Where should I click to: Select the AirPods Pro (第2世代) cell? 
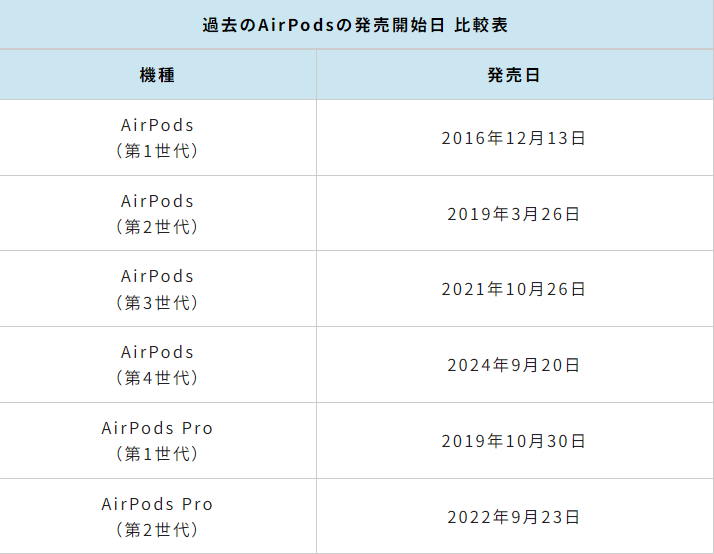[158, 516]
